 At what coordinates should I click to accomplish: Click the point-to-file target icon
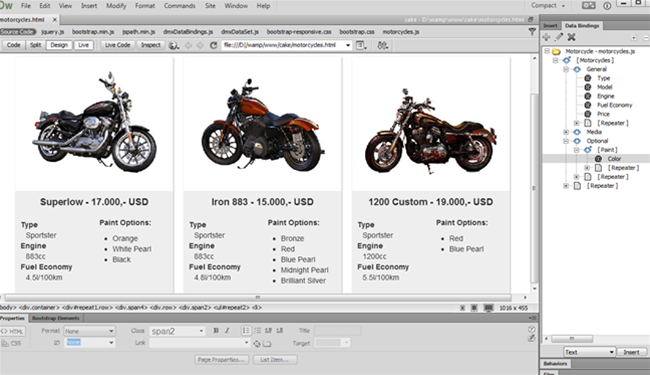[x=257, y=343]
